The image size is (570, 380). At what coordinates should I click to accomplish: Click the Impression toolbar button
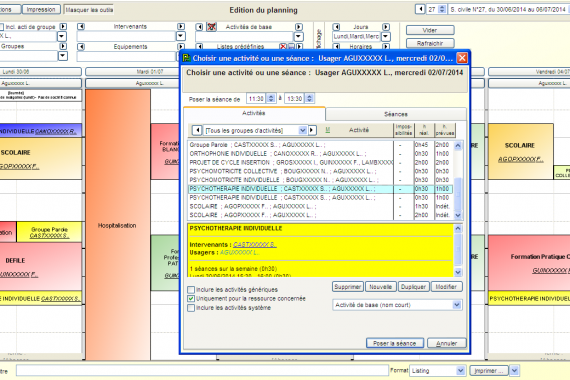coord(41,9)
